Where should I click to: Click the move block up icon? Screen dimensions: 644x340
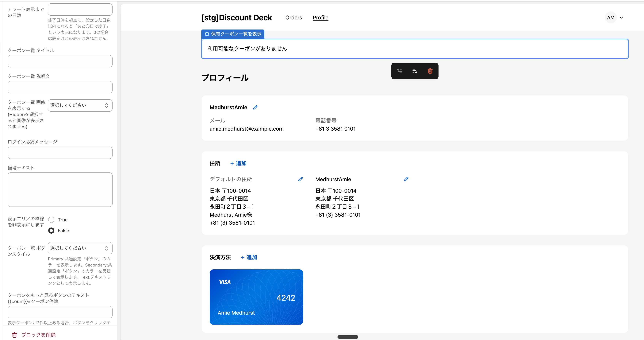(400, 71)
